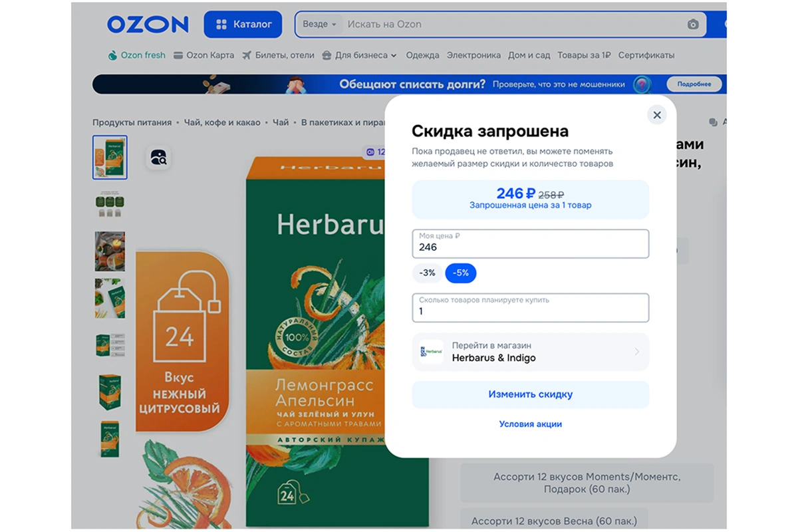Focus the Искать на Ozon search field
The width and height of the screenshot is (798, 532).
[512, 25]
